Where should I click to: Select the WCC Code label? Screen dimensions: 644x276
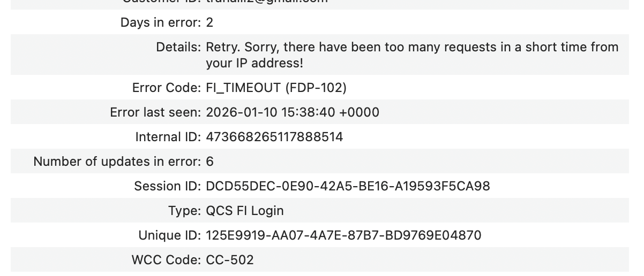click(167, 260)
